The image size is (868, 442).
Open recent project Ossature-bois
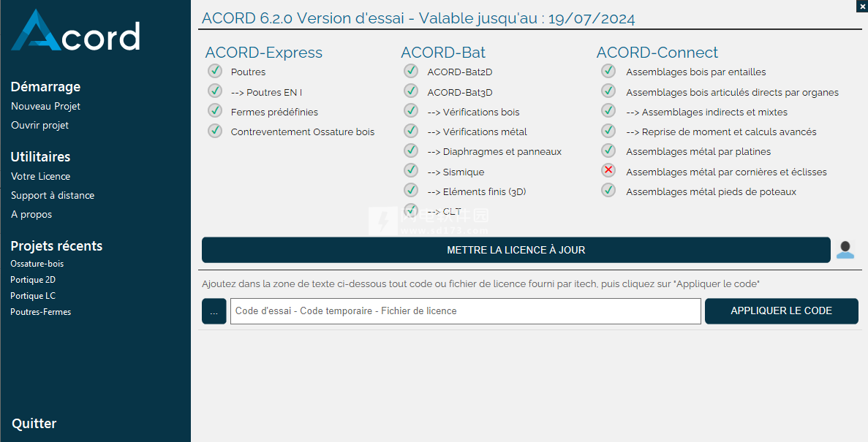37,264
